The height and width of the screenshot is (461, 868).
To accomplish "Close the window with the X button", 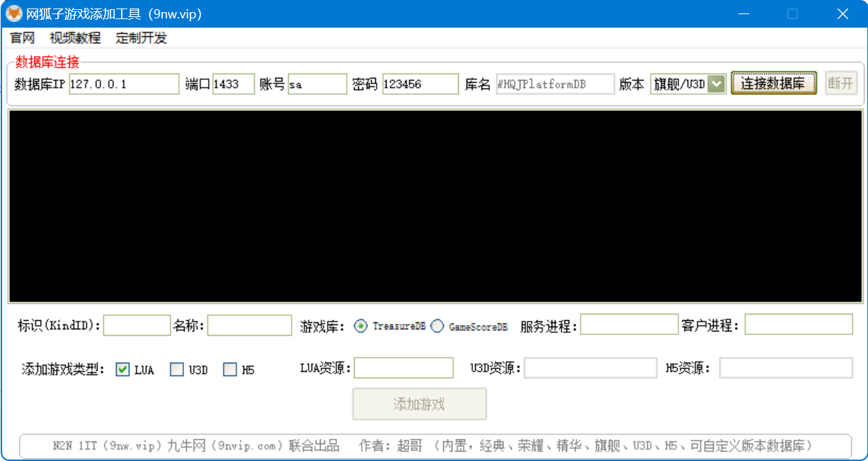I will 842,13.
